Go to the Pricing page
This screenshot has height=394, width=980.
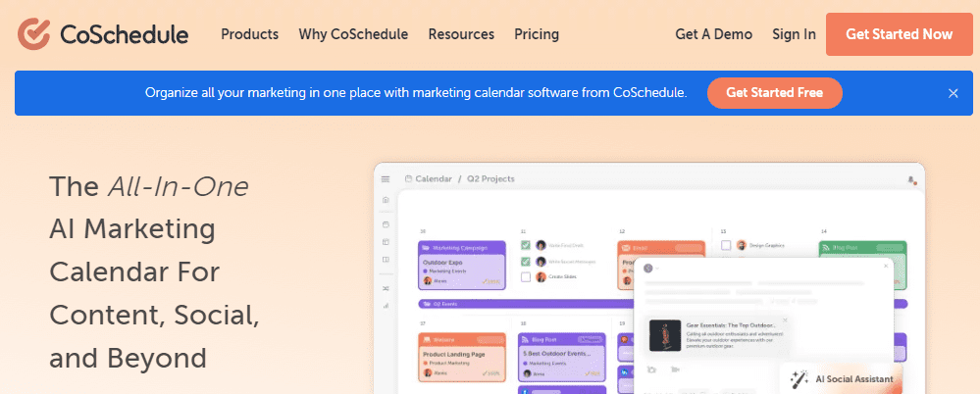point(537,34)
